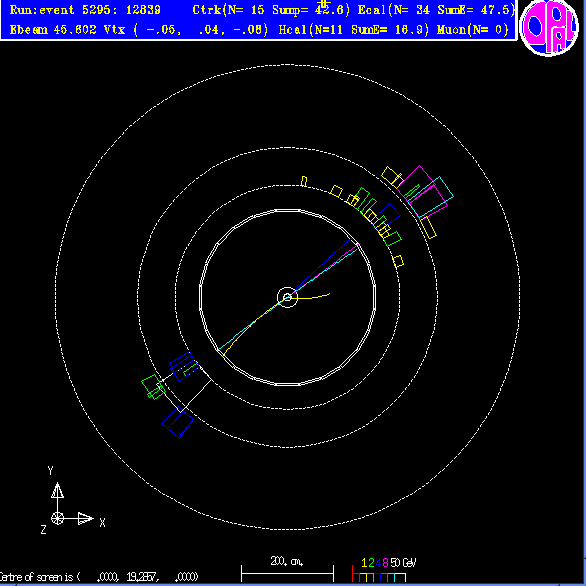Screen dimensions: 586x586
Task: Select the yellow curved track near vertex
Action: (x=310, y=297)
